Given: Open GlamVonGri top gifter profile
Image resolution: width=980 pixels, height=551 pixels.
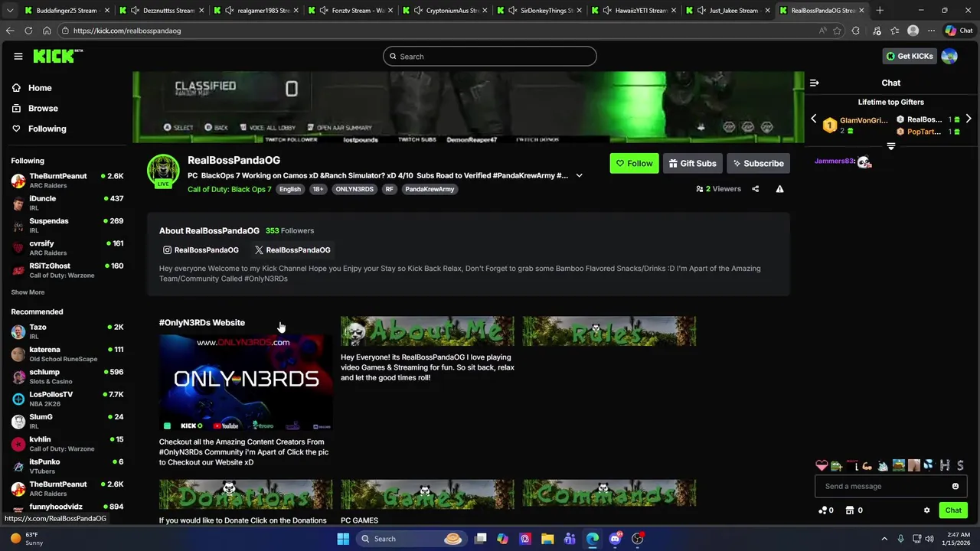Looking at the screenshot, I should [x=856, y=126].
